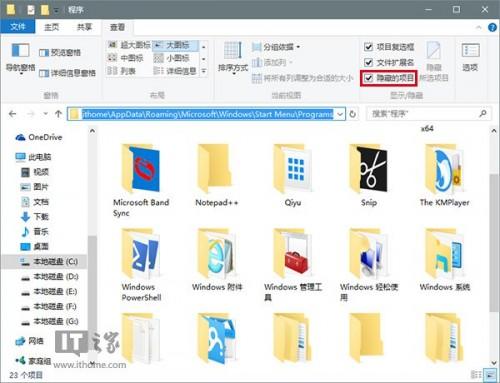Click the 隐藏所选项目 hide selected button
Screen dimensions: 500x383
click(x=434, y=62)
